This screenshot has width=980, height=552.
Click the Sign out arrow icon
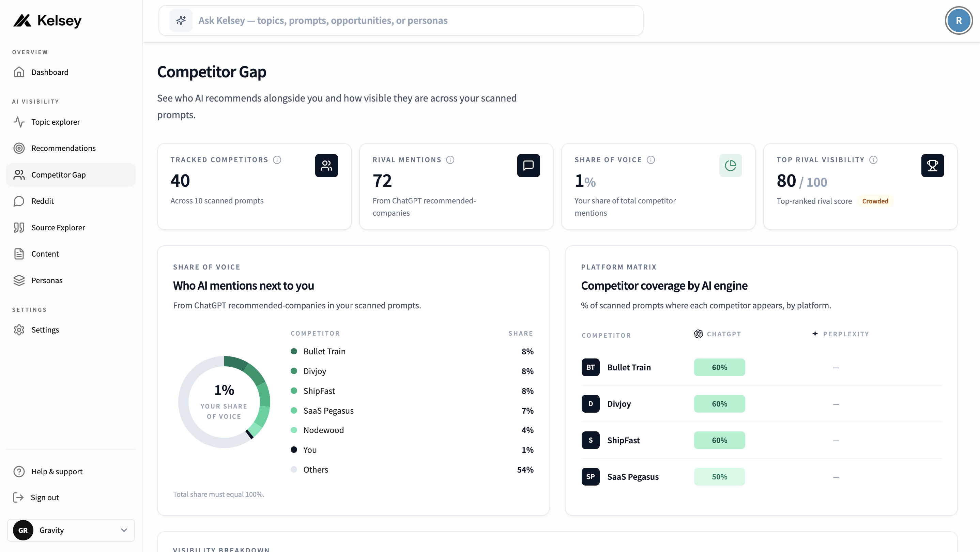[x=18, y=497]
